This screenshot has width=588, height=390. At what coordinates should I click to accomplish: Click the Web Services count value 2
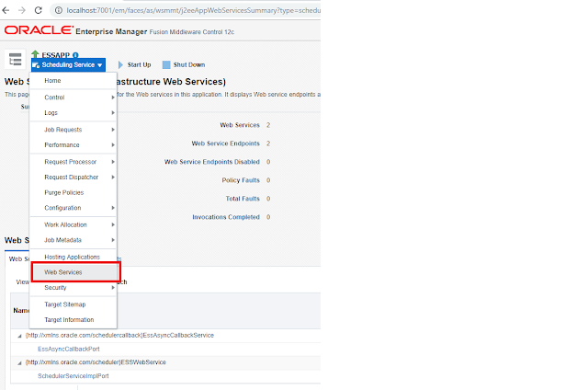tap(268, 125)
